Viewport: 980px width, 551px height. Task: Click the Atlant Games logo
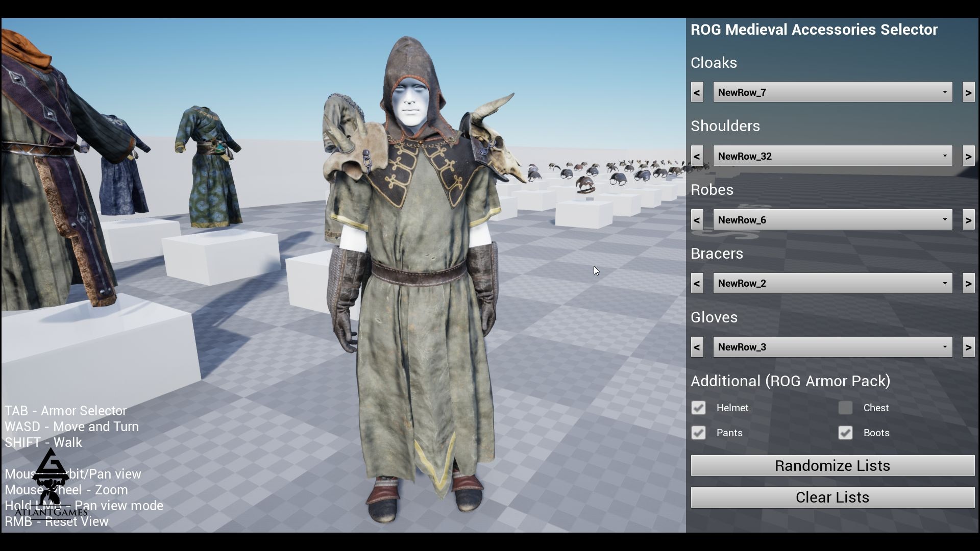(x=51, y=483)
